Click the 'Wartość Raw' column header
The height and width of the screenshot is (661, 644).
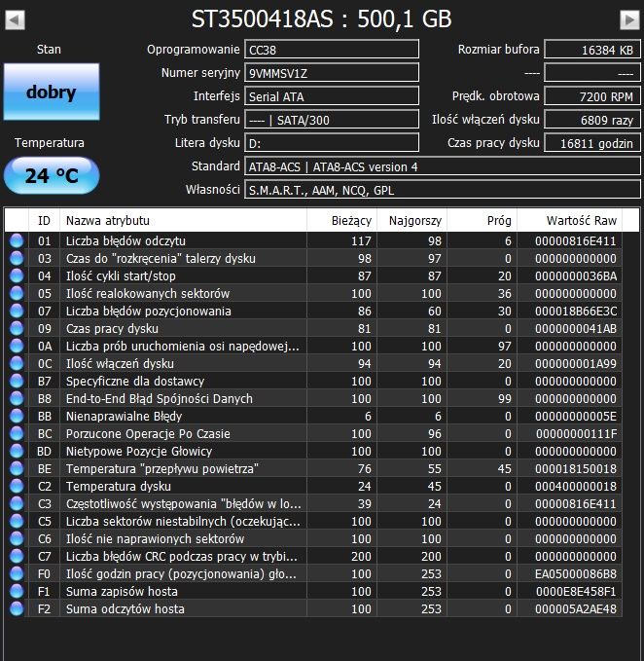569,220
